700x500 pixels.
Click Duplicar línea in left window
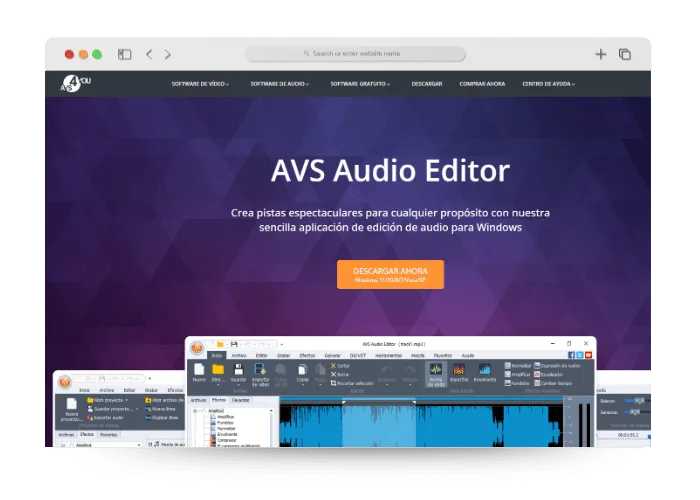click(x=162, y=418)
